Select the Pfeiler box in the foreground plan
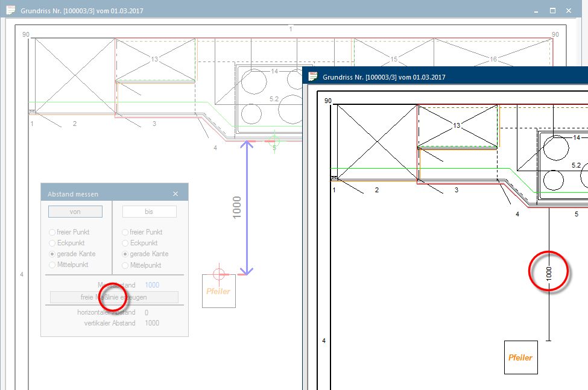588x390 pixels. tap(520, 357)
